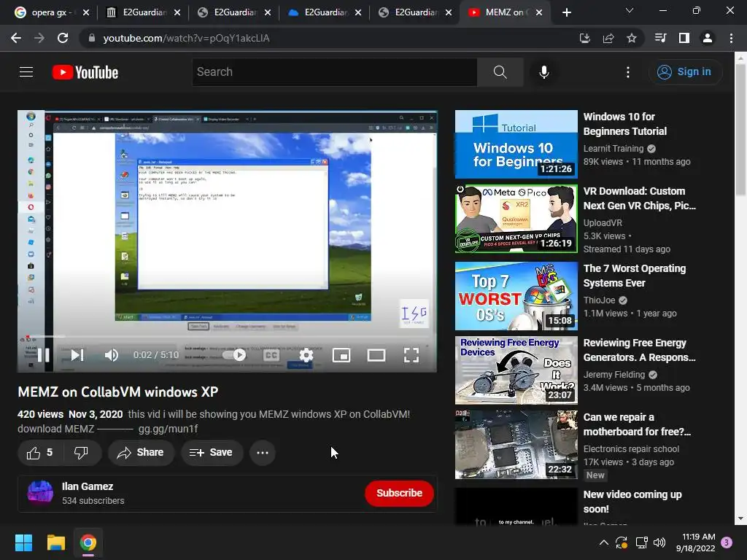Dislike the video thumbs down
The image size is (747, 560).
[x=82, y=453]
